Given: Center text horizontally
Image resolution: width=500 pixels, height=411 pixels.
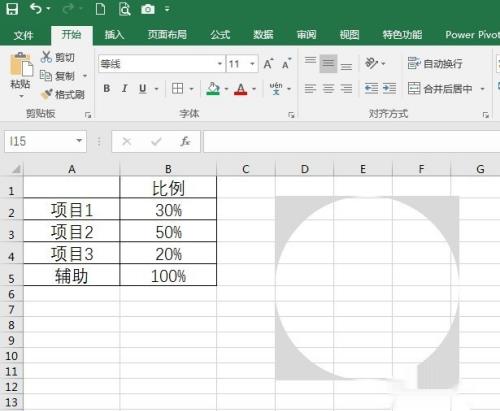Looking at the screenshot, I should pyautogui.click(x=328, y=89).
